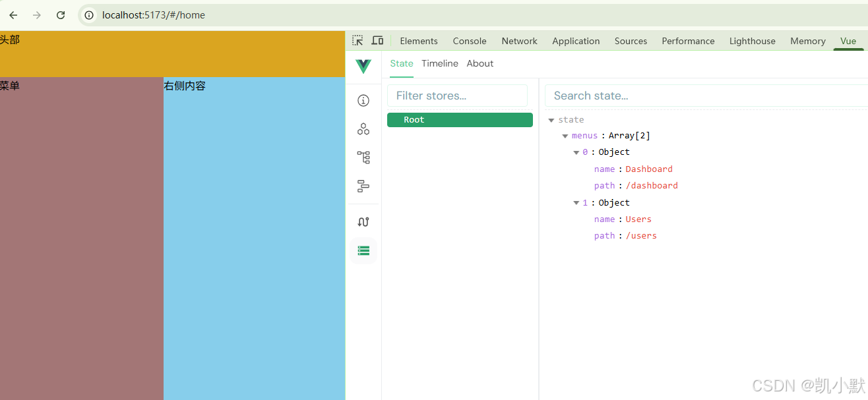868x400 pixels.
Task: Collapse the state tree arrow
Action: coord(551,121)
